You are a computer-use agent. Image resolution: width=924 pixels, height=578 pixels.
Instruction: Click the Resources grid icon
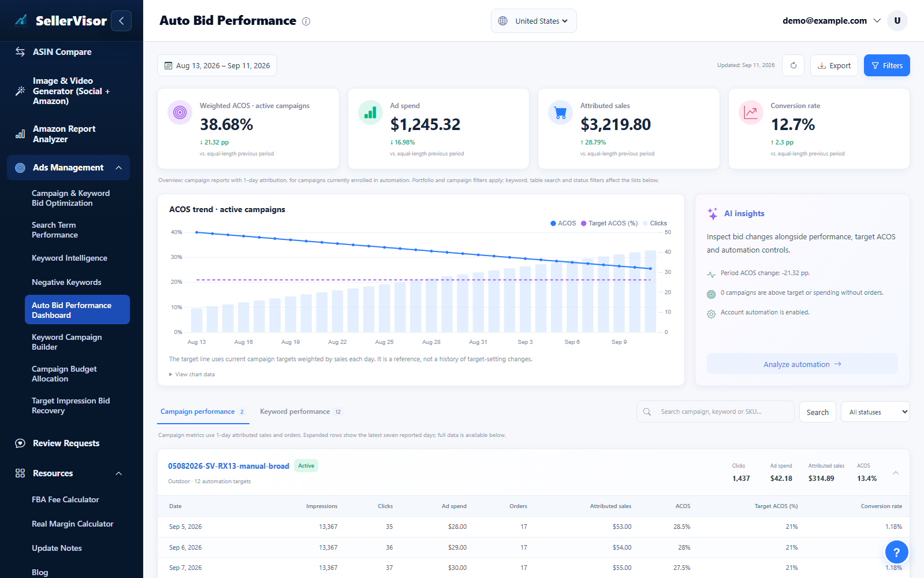tap(20, 473)
